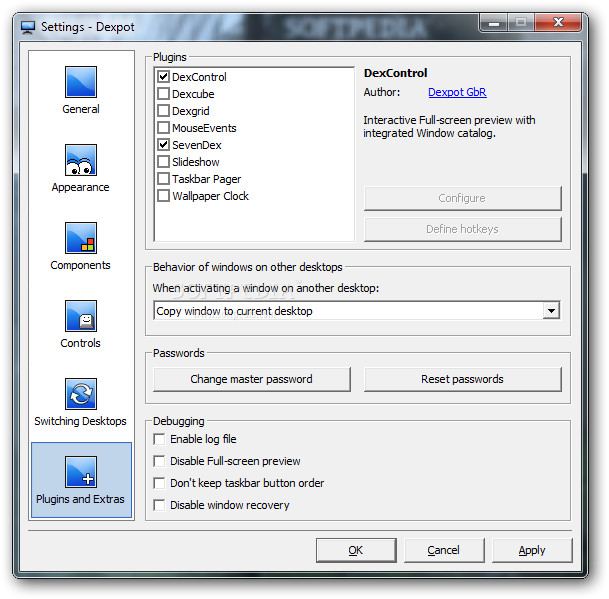Tick Disable Full-screen preview checkbox
Image resolution: width=609 pixels, height=599 pixels.
159,461
